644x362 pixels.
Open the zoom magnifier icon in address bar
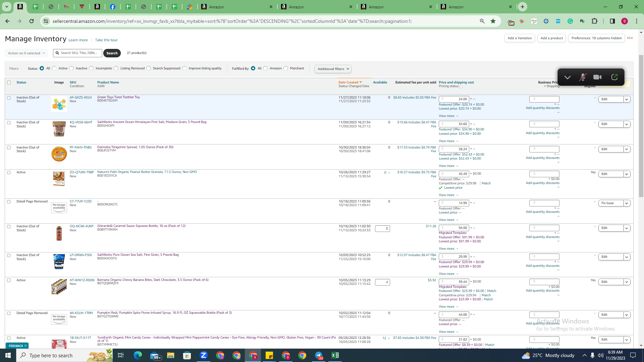[x=482, y=21]
